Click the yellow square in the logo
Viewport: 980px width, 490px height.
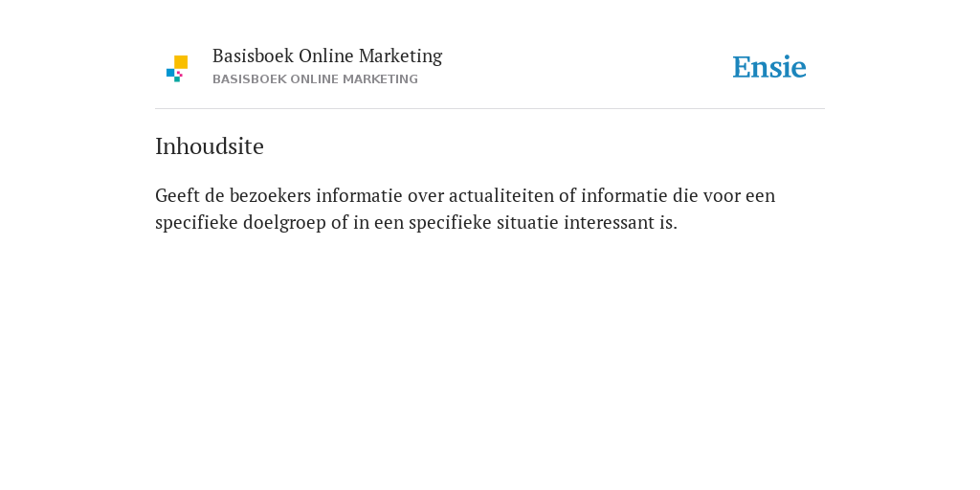pyautogui.click(x=181, y=62)
